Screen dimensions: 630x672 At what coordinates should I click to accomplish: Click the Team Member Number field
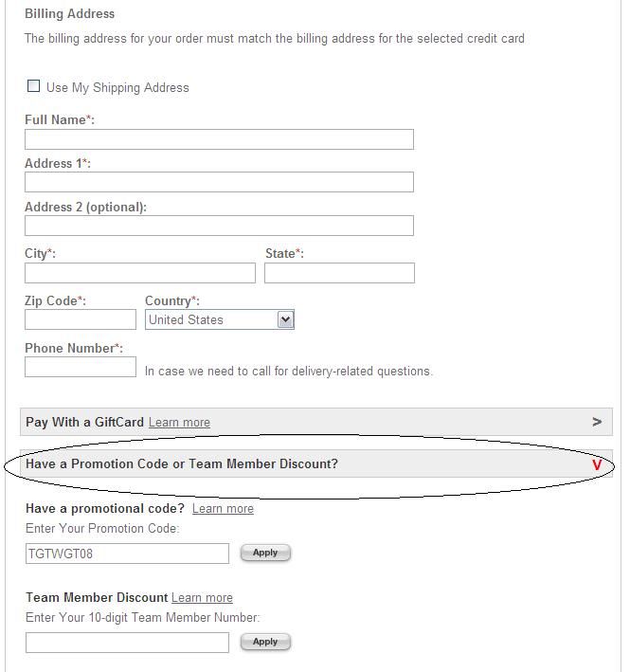(127, 643)
